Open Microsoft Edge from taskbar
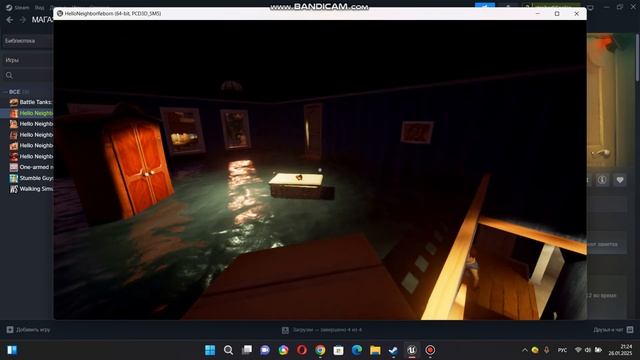The width and height of the screenshot is (640, 360). click(357, 350)
